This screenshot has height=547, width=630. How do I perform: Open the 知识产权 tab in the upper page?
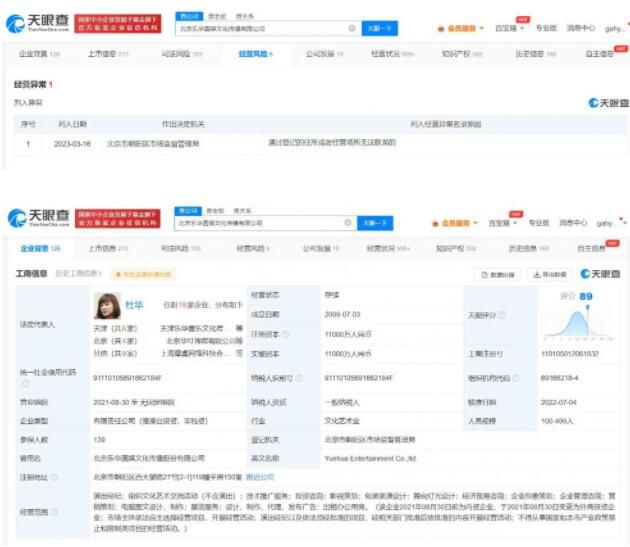(462, 54)
